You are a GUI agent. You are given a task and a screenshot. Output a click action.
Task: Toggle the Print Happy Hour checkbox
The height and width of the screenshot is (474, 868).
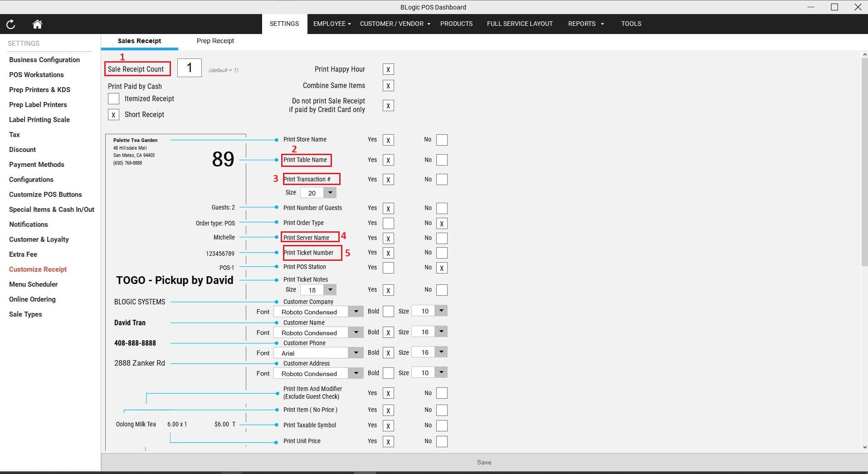pyautogui.click(x=388, y=69)
